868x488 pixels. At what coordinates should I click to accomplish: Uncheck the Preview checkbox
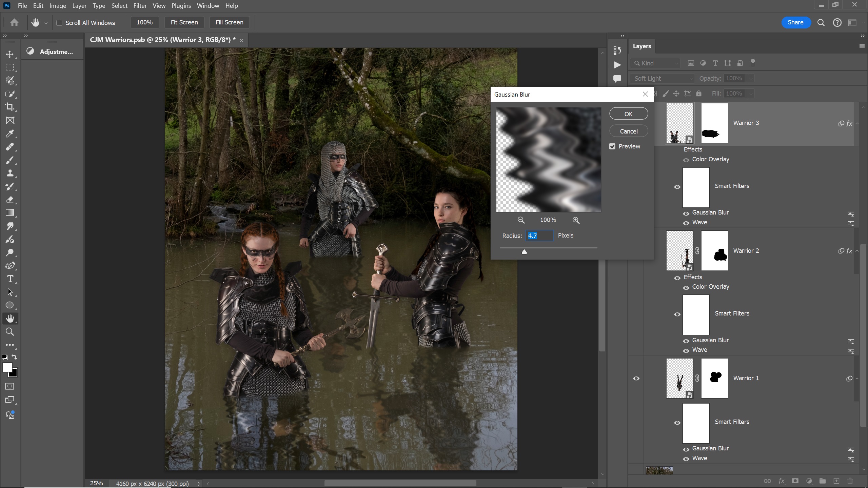pyautogui.click(x=612, y=146)
